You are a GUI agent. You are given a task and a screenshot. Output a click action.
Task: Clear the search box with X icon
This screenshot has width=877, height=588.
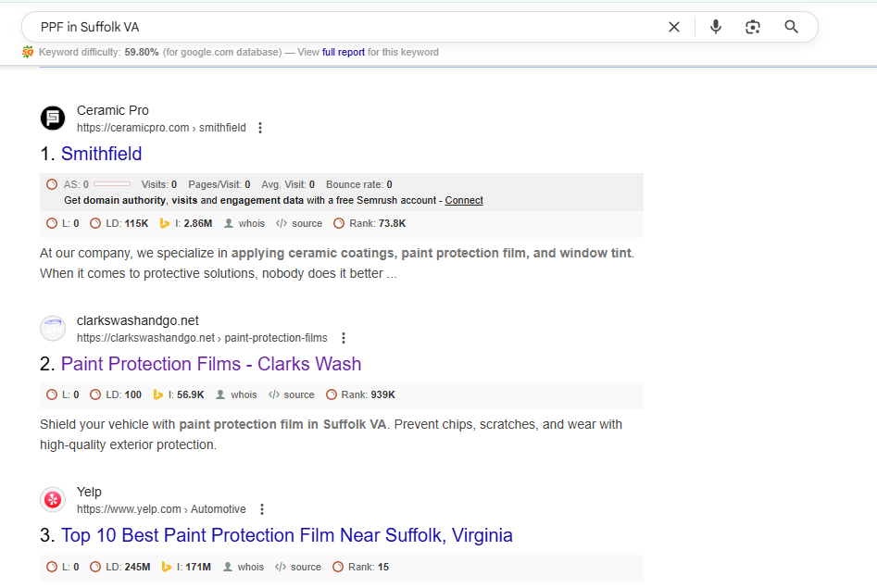[674, 27]
